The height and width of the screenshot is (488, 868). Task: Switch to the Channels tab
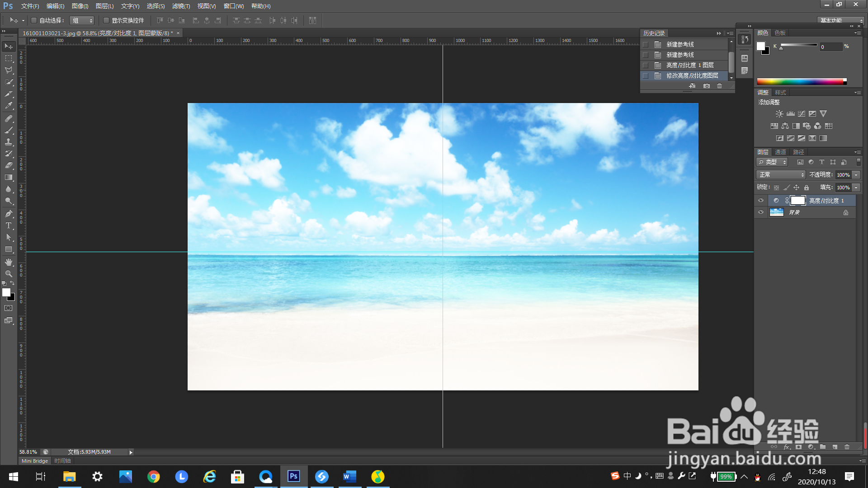[x=780, y=152]
